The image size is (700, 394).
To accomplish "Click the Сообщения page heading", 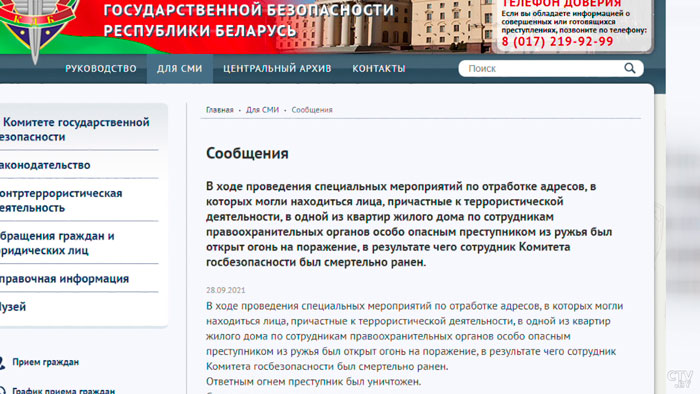I will coord(247,153).
